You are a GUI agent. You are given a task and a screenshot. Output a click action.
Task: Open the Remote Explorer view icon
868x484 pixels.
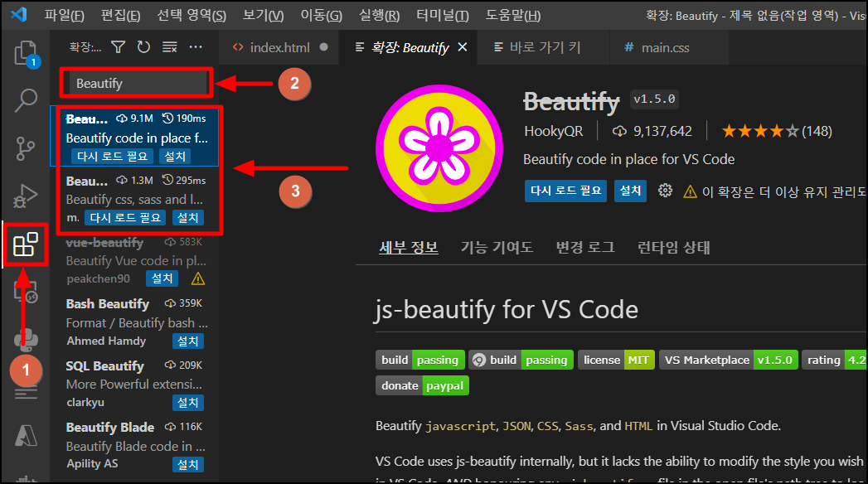pyautogui.click(x=26, y=292)
